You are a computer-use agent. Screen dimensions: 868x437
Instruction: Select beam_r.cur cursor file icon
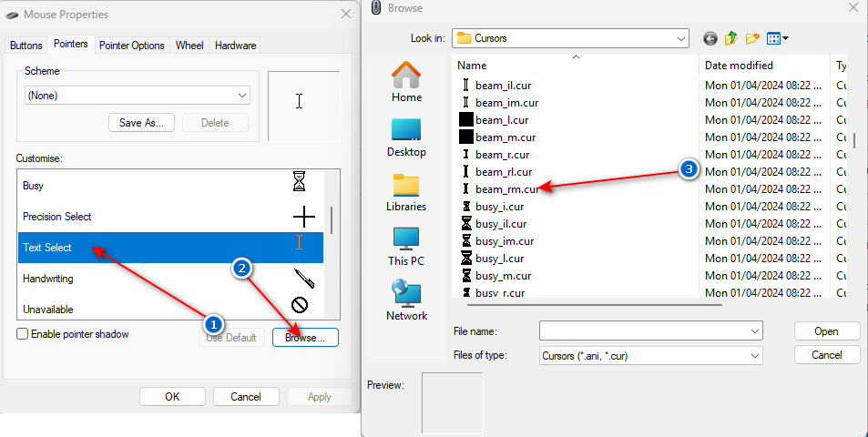(466, 155)
